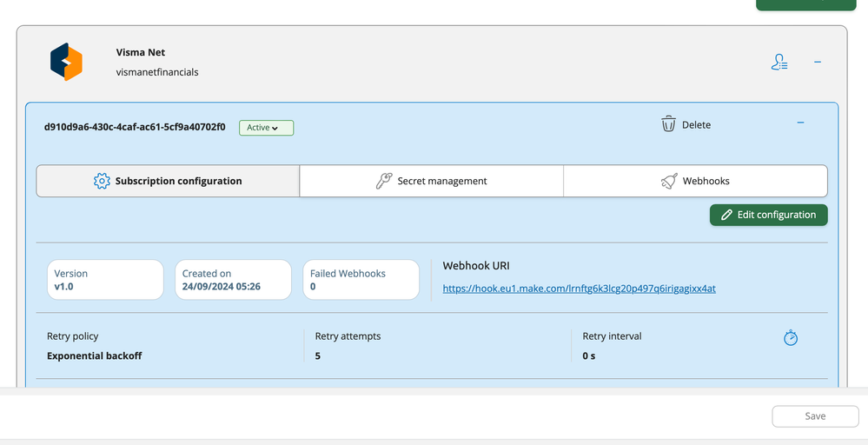Click the Exponential backoff retry policy value

[x=94, y=355]
